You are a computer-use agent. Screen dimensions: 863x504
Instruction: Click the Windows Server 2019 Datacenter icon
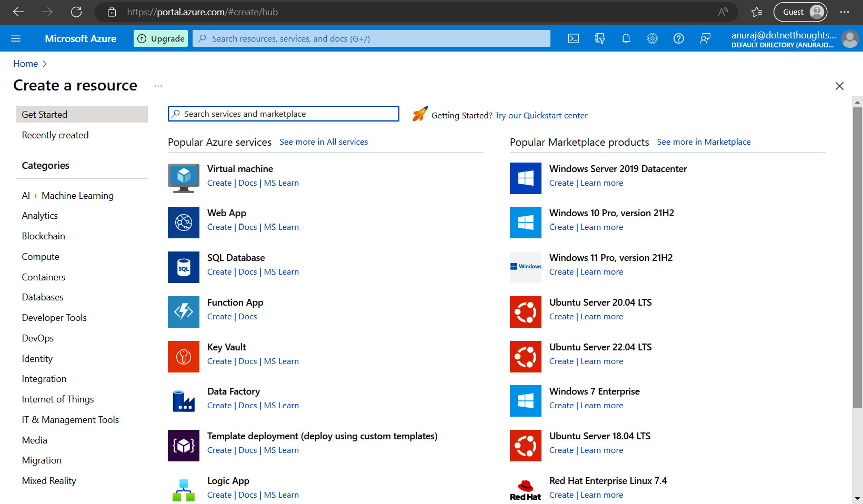click(x=526, y=178)
